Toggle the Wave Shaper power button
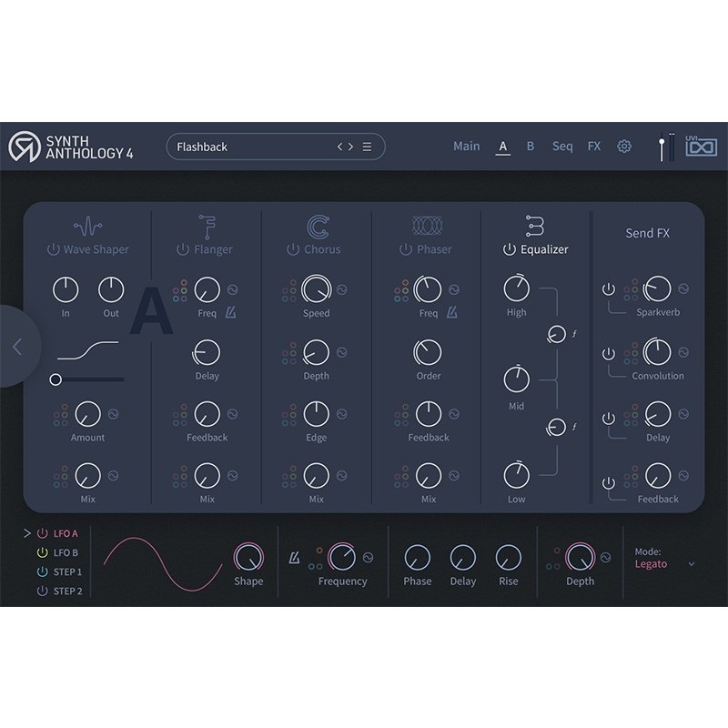The image size is (728, 728). [x=54, y=249]
